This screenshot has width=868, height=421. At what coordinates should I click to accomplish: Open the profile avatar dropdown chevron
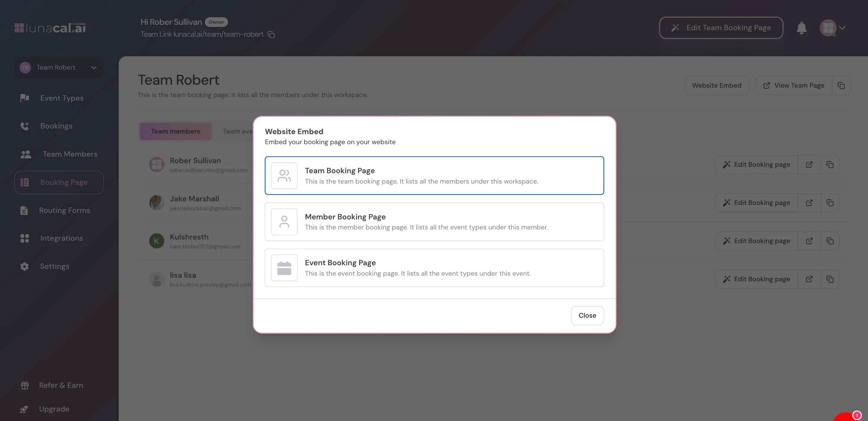[x=842, y=28]
